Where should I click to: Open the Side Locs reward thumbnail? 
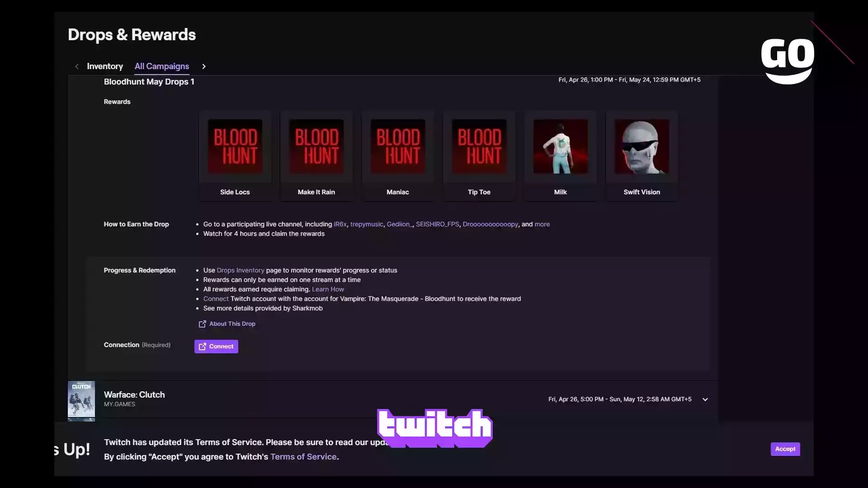pos(235,146)
